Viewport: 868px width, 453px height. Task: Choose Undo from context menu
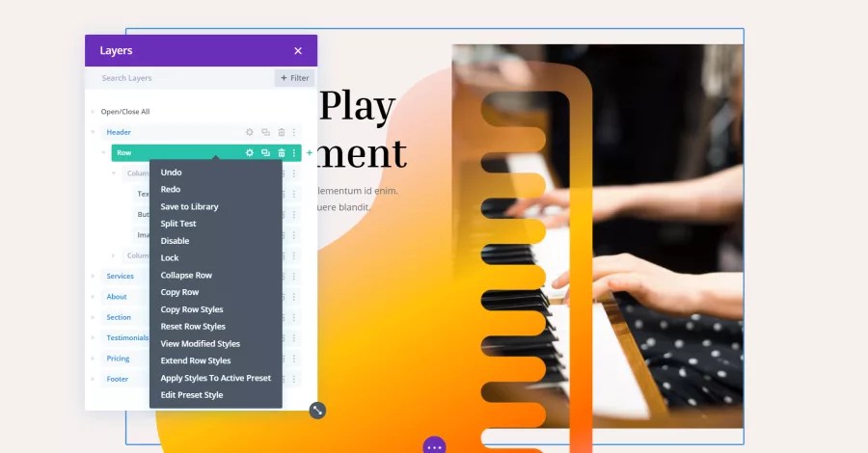point(171,173)
